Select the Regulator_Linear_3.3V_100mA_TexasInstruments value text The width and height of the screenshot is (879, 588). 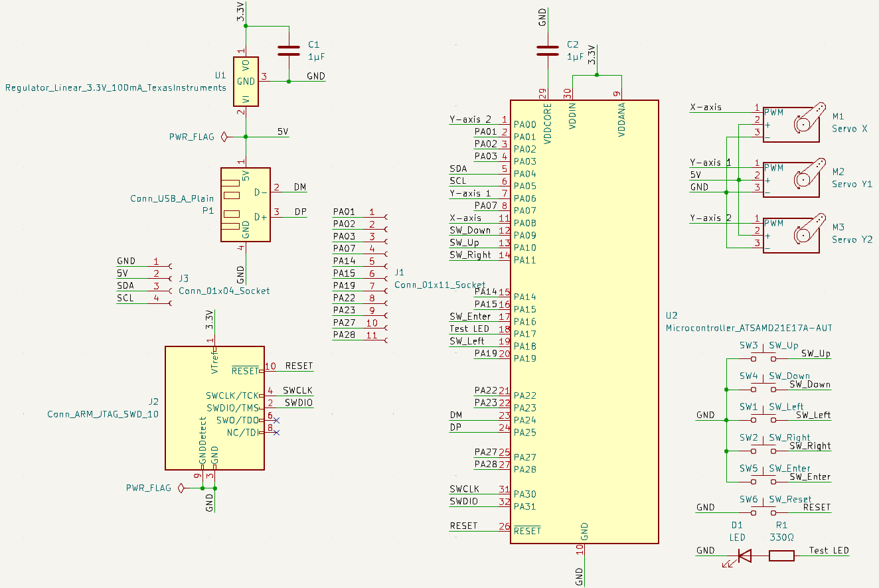click(x=116, y=88)
